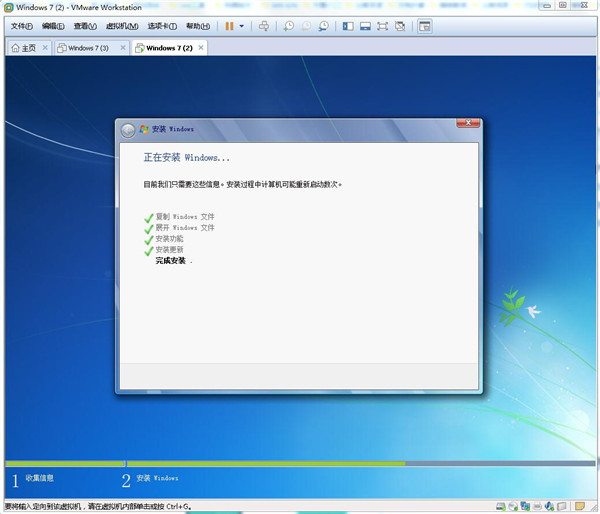
Task: Click the 安装 Windows stage 2 label
Action: coord(157,478)
